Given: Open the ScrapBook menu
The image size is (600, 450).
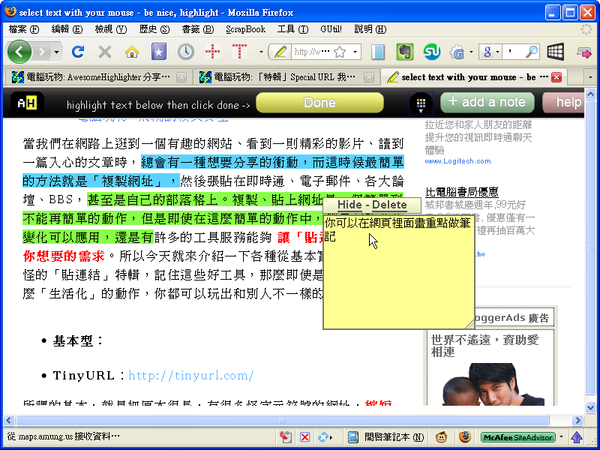Looking at the screenshot, I should (245, 29).
